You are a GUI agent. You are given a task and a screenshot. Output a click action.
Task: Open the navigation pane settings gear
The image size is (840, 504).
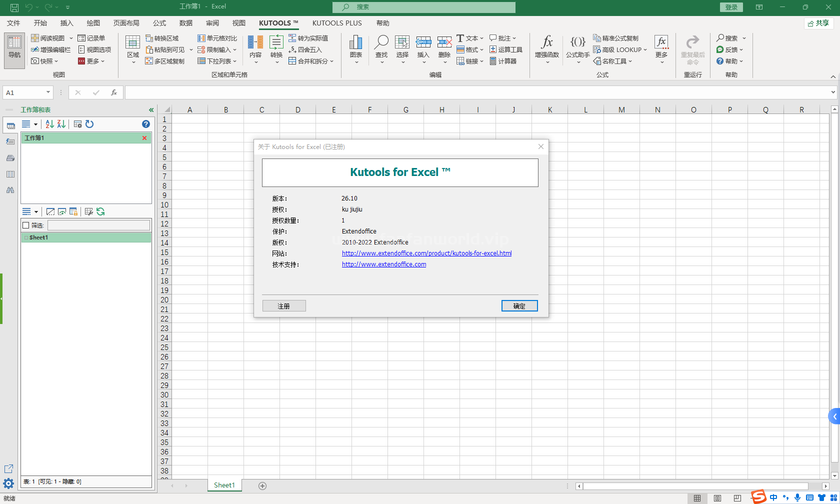pyautogui.click(x=8, y=483)
